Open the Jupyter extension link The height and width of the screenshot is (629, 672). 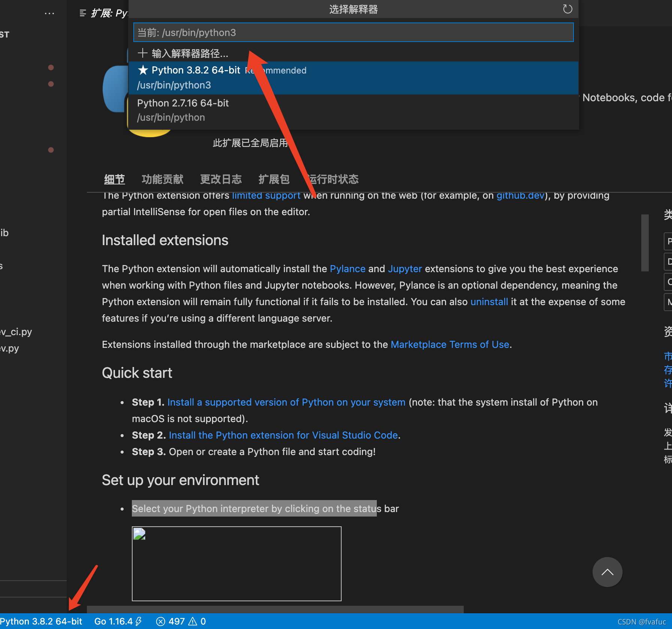click(x=405, y=269)
